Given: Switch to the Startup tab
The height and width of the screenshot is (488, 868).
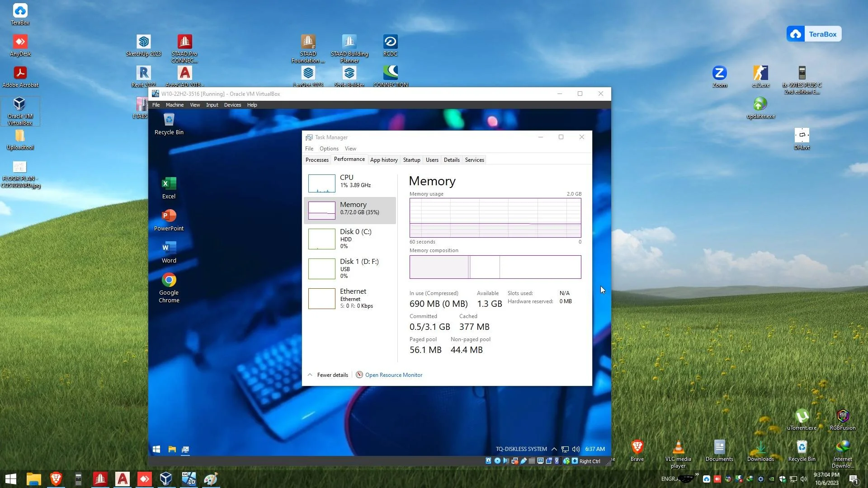Looking at the screenshot, I should [x=411, y=160].
